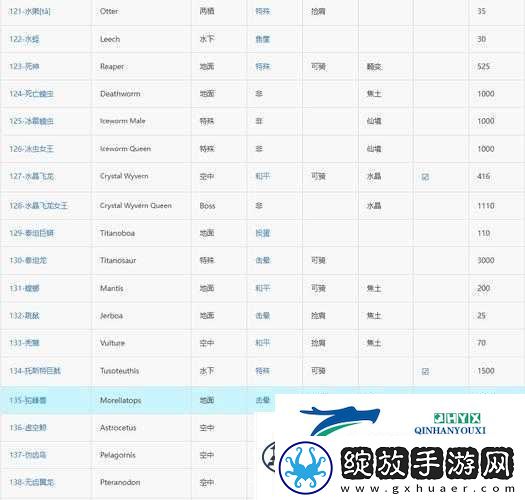This screenshot has height=500, width=525.
Task: Open the 127 Crystal Wyvern creature link
Action: click(x=31, y=176)
